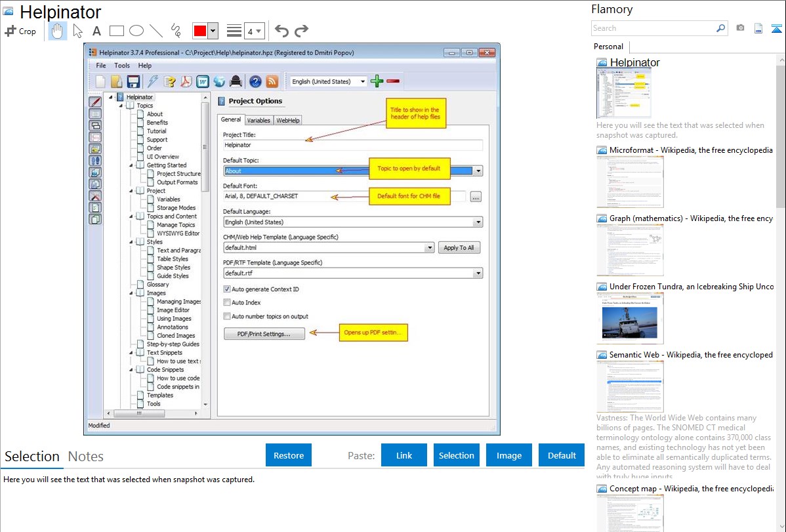Screen dimensions: 786x532
Task: Redo the last annotation
Action: point(301,31)
